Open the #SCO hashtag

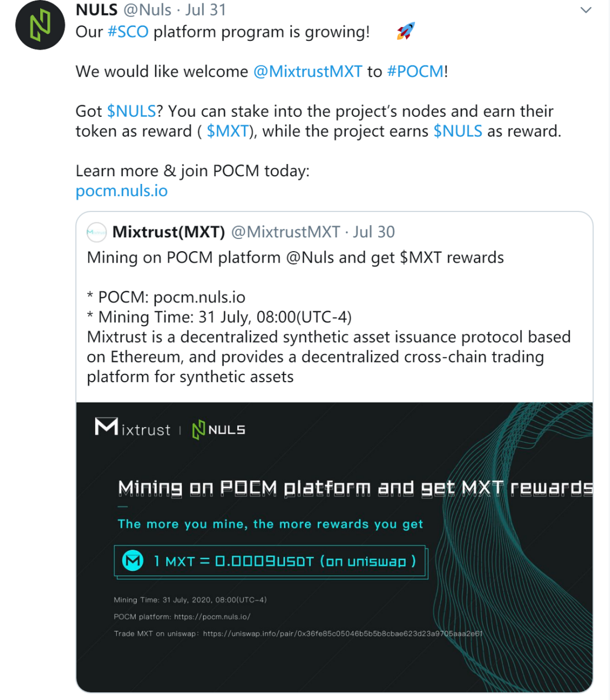click(128, 32)
